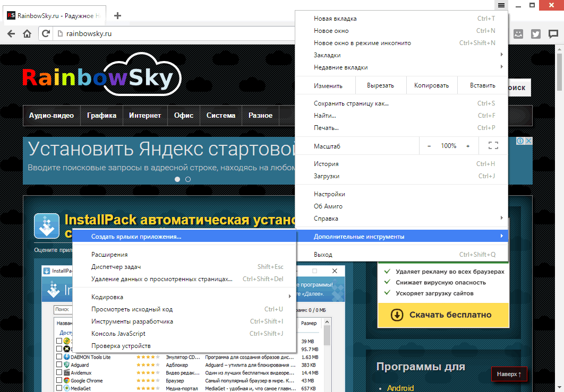Open Расширения from submenu
Viewport: 564px width, 392px height.
[x=184, y=255]
